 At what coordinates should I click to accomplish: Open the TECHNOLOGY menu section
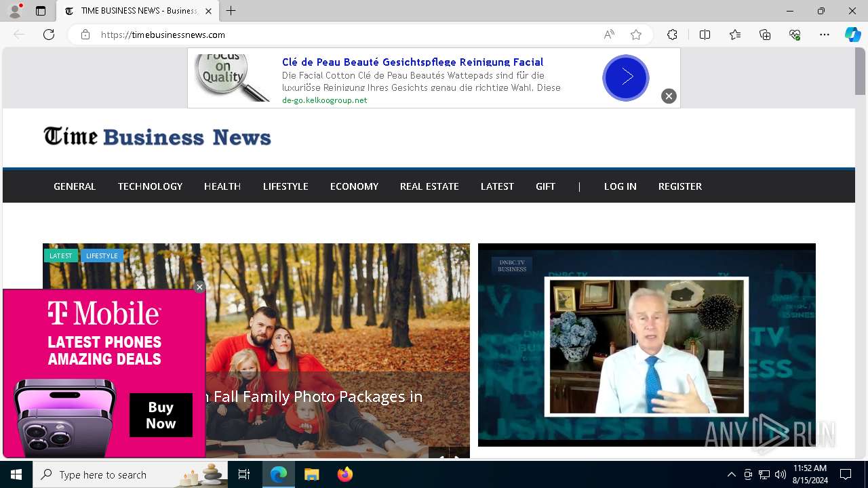coord(150,186)
